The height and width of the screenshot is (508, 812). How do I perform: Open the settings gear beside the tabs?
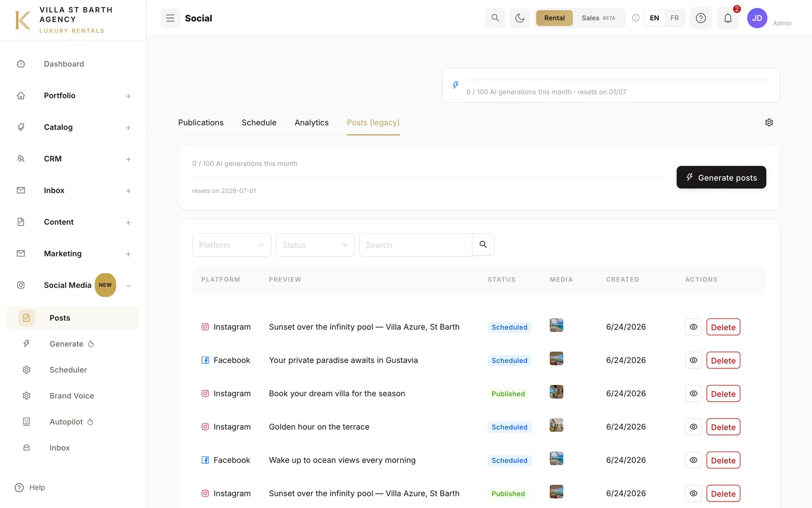pos(769,122)
